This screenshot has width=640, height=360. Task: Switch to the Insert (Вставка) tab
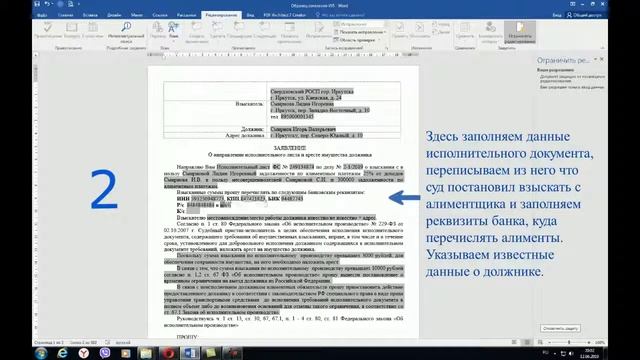pos(90,15)
